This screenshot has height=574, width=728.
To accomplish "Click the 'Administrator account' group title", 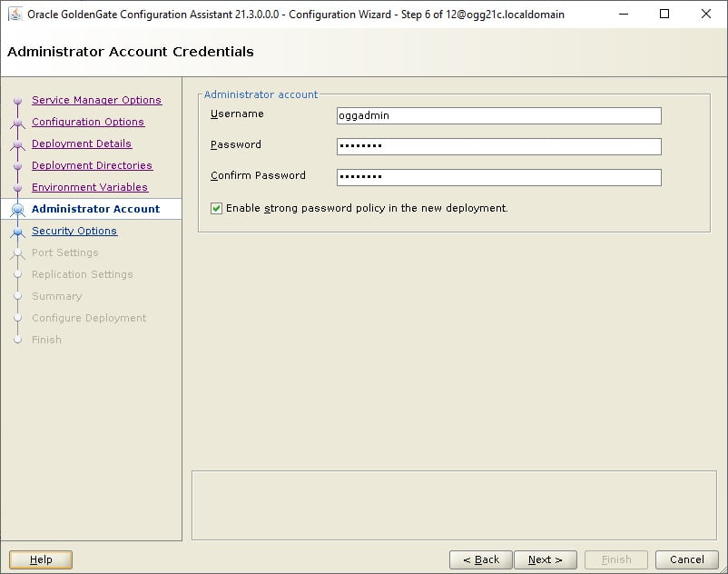I will click(x=261, y=94).
